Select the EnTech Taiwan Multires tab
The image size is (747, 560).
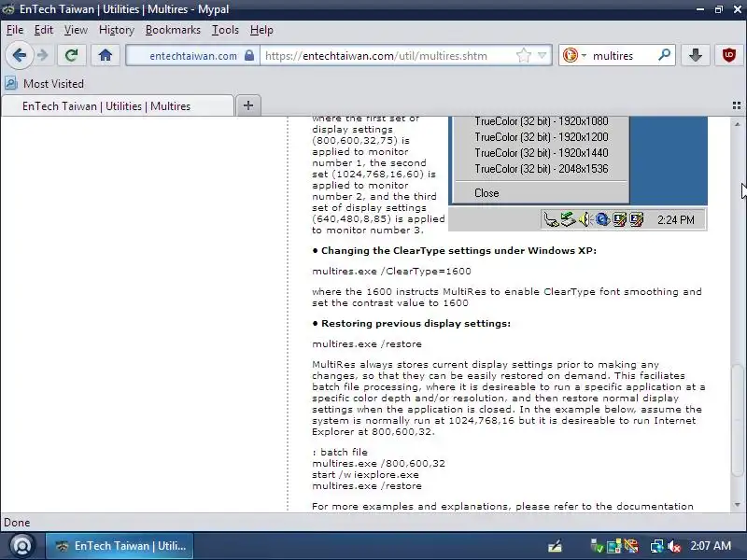pos(118,105)
